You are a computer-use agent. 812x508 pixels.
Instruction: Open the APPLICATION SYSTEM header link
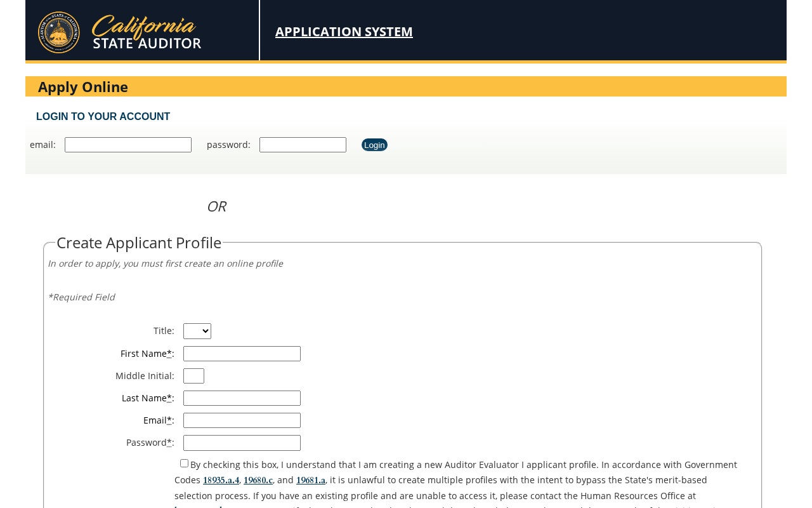344,32
